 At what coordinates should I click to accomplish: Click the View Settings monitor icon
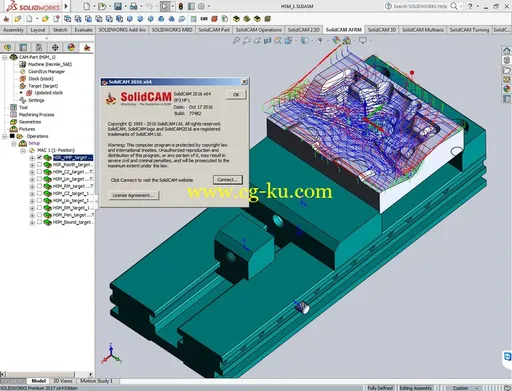point(363,41)
